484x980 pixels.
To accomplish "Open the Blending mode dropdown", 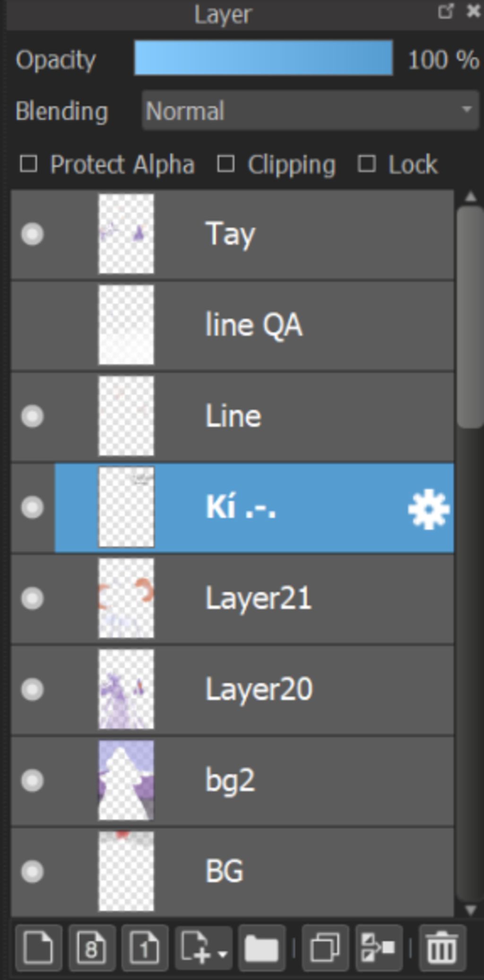I will click(310, 111).
